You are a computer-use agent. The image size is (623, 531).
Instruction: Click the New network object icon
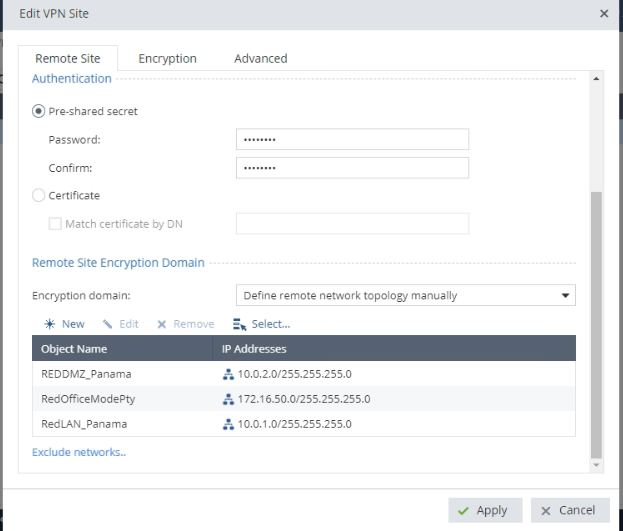(47, 324)
